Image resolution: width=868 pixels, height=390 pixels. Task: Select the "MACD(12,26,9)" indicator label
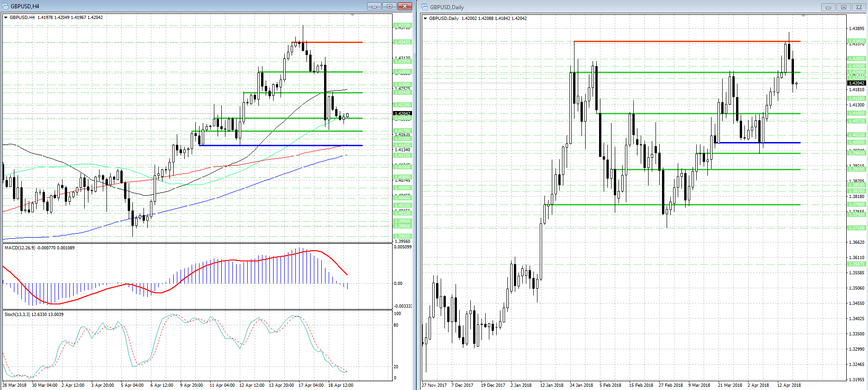[20, 248]
